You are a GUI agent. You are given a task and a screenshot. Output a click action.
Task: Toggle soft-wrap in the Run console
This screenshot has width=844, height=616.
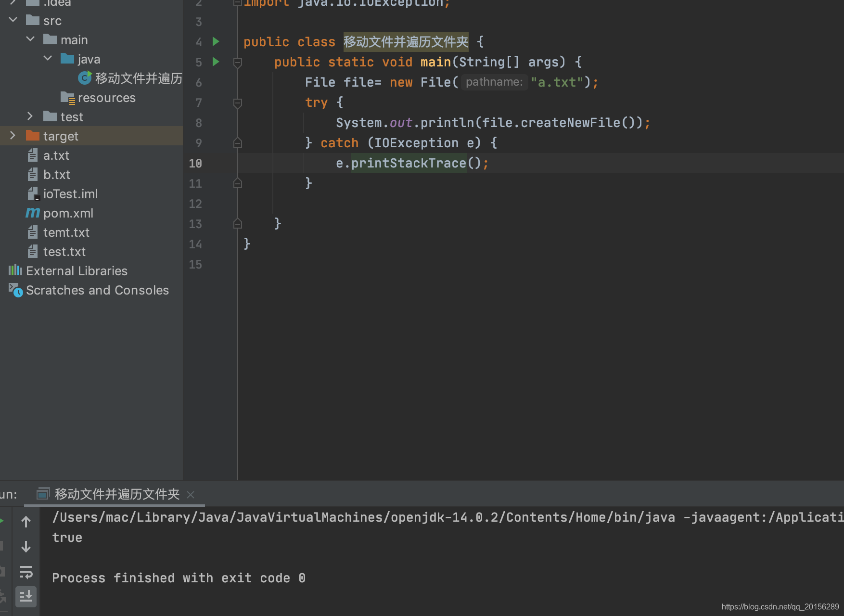[26, 572]
